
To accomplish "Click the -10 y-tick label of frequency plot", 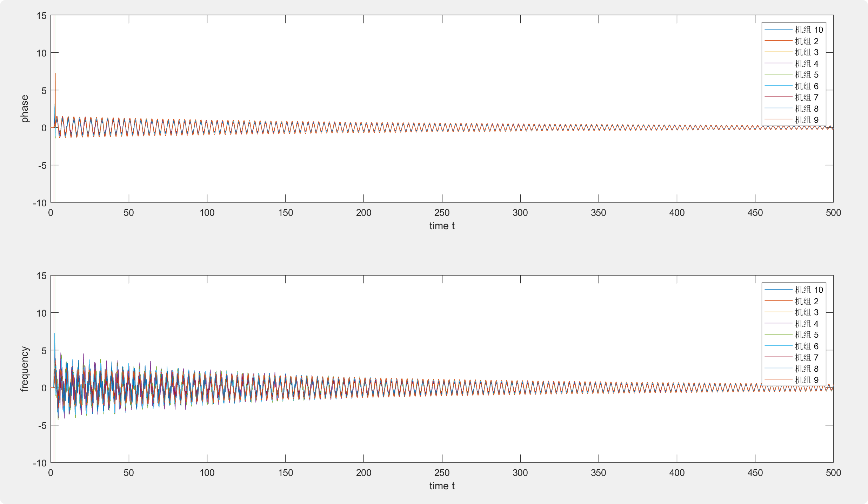I will 40,463.
